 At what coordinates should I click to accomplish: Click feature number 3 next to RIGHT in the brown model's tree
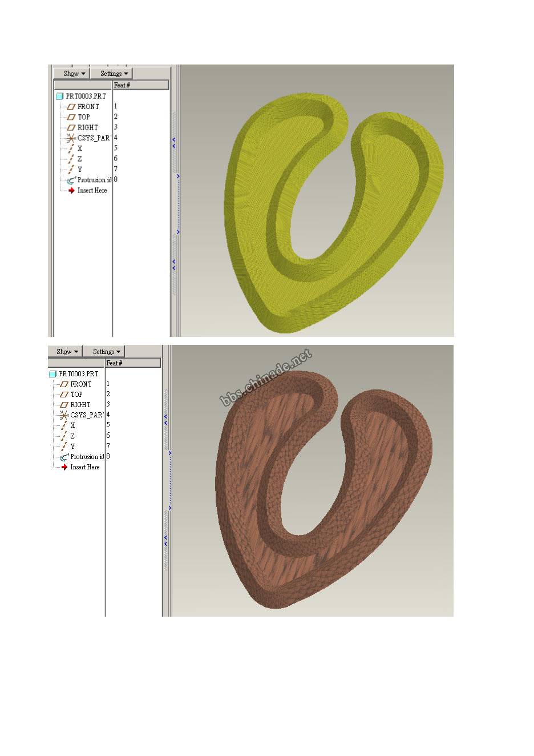point(108,404)
